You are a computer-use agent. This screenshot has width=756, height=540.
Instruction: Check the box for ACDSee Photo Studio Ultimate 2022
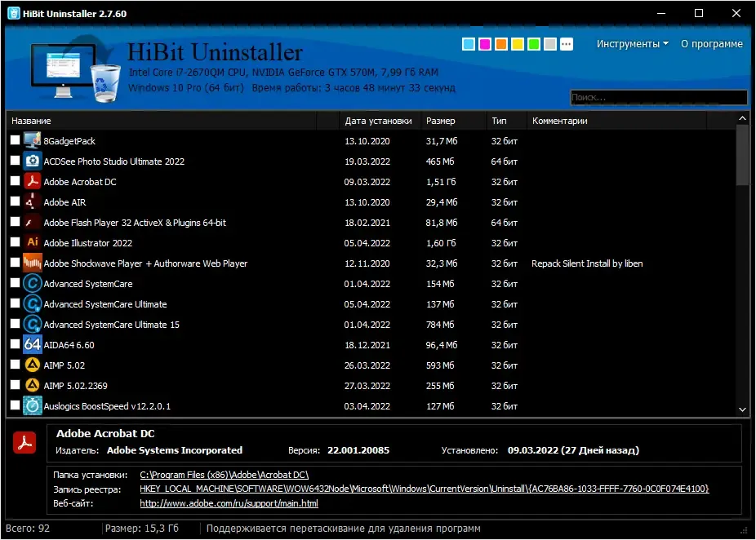pyautogui.click(x=15, y=160)
